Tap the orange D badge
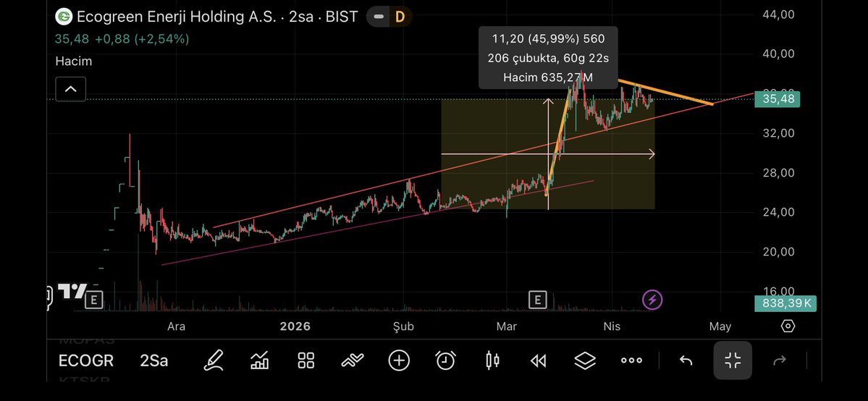Image resolution: width=868 pixels, height=401 pixels. coord(400,17)
